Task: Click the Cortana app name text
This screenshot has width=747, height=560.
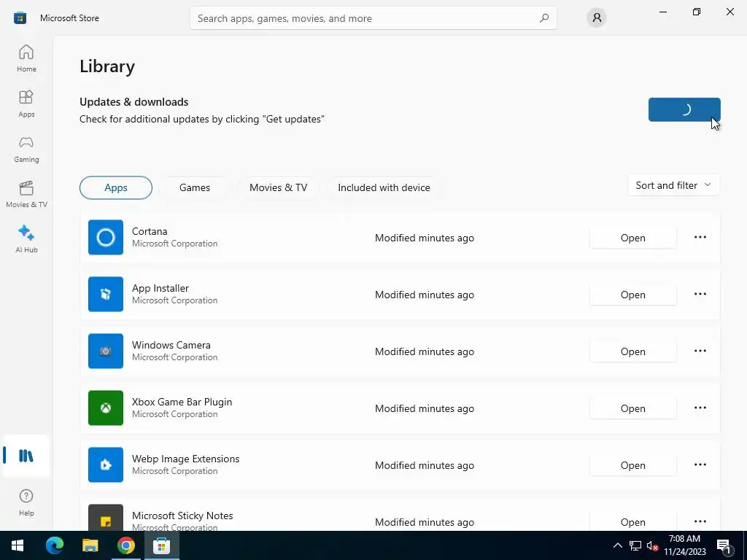Action: click(x=150, y=231)
